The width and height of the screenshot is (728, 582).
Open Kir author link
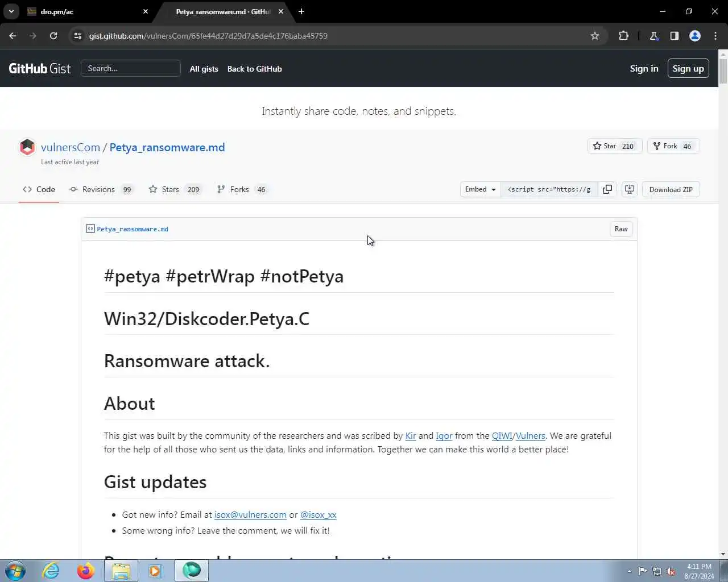tap(411, 436)
